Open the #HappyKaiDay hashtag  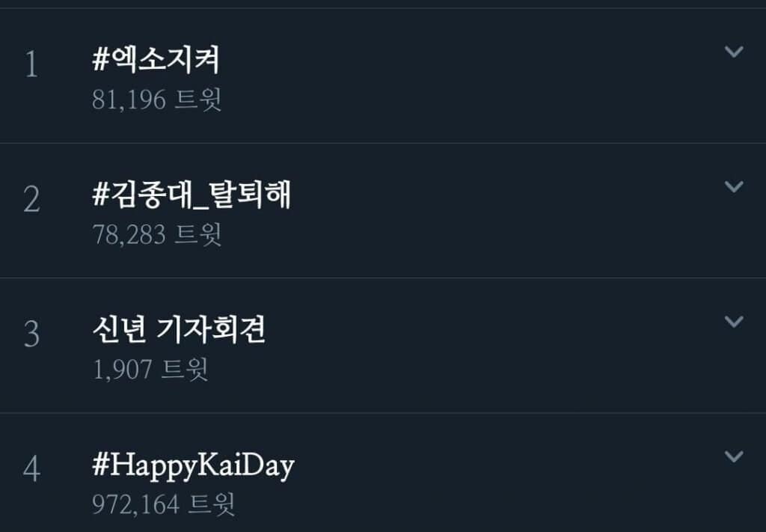[x=193, y=465]
